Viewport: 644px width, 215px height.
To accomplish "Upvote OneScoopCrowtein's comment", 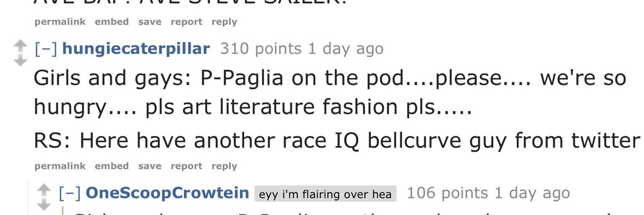I will [43, 189].
